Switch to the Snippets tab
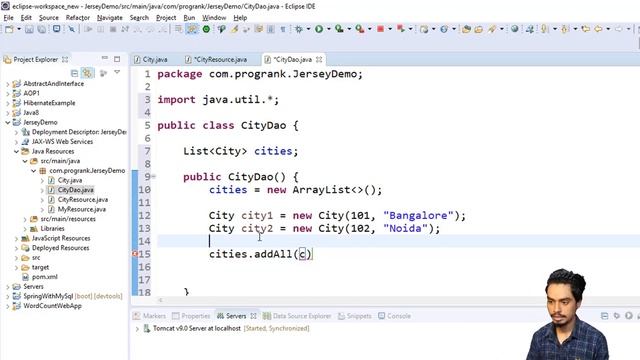The height and width of the screenshot is (360, 640). [x=355, y=316]
